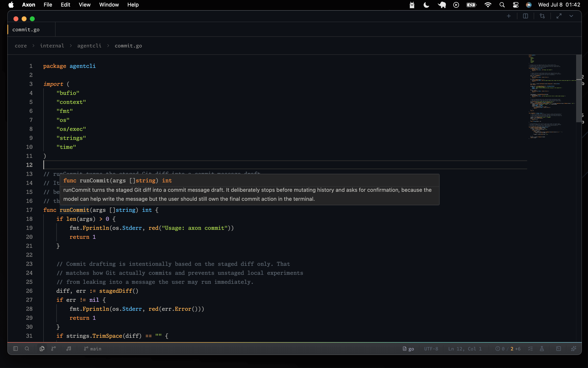Image resolution: width=588 pixels, height=368 pixels.
Task: Open the date and time Wed Jul 8
Action: (559, 5)
